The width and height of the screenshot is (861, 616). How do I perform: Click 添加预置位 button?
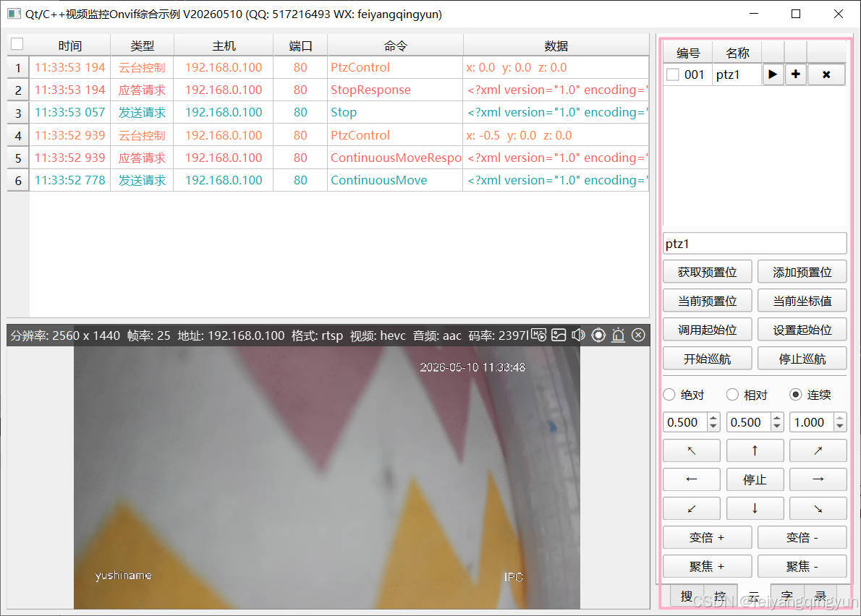(x=802, y=272)
